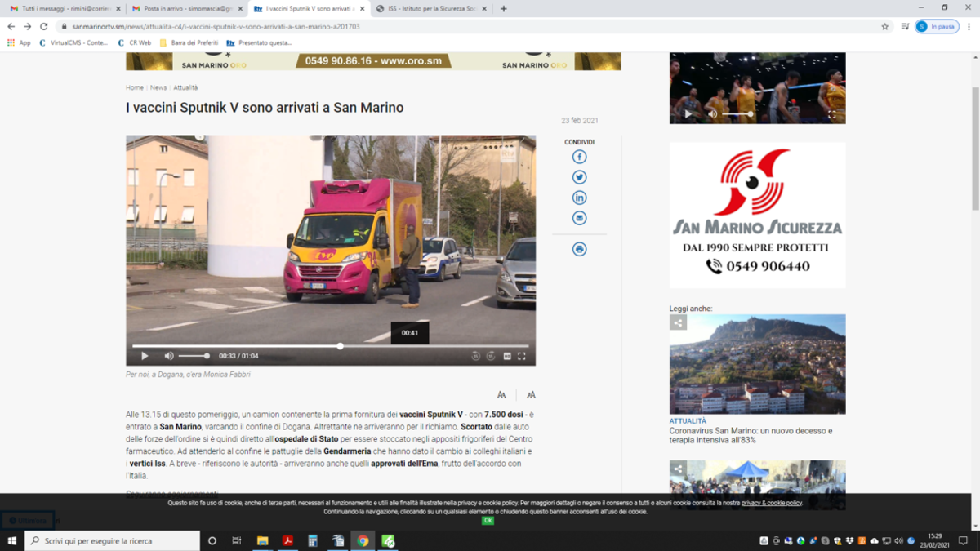Screen dimensions: 980x551
Task: Play the Sputnik V video
Action: tap(145, 356)
